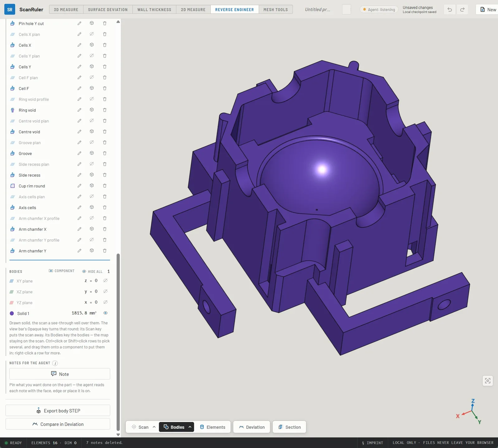Edit the Arm chamfer Y feature
The height and width of the screenshot is (448, 498).
pos(79,251)
